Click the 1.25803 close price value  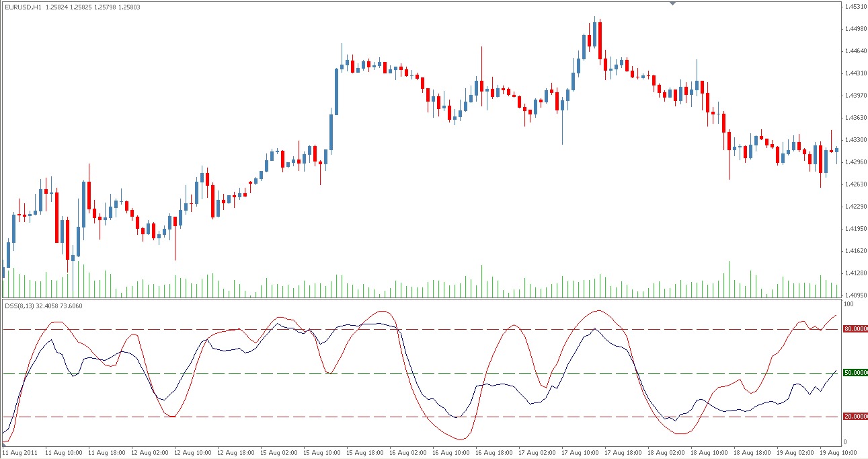(x=129, y=7)
